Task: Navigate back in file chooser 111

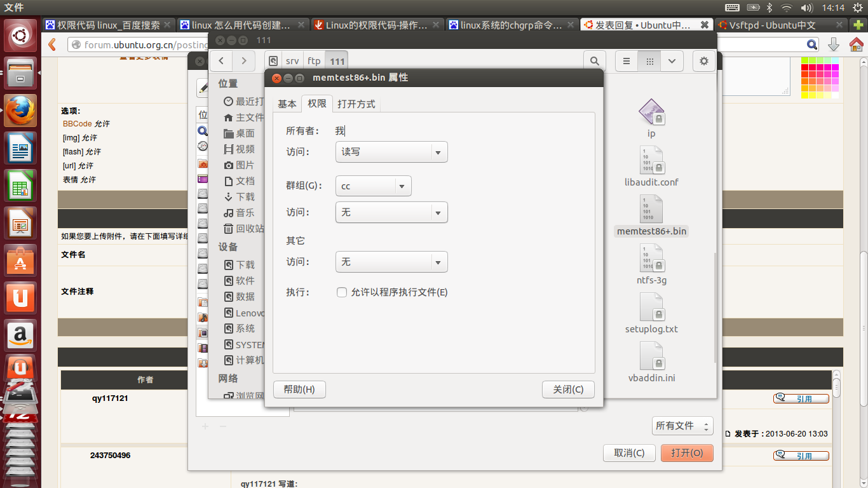Action: click(x=221, y=61)
